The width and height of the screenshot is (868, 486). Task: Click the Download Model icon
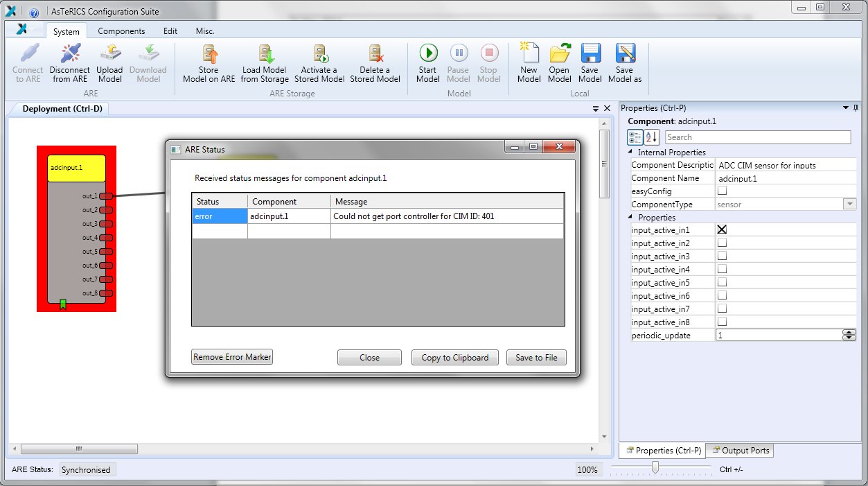click(148, 53)
